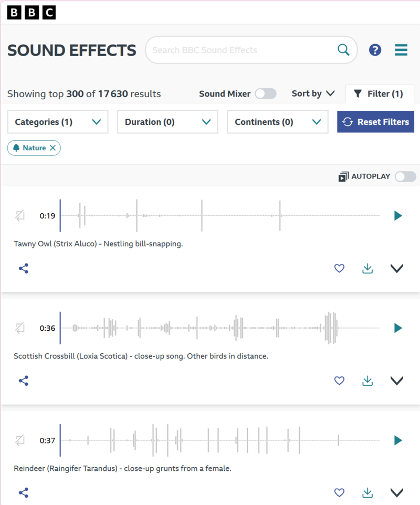Click the Reset Filters button
The height and width of the screenshot is (505, 420).
coord(375,122)
